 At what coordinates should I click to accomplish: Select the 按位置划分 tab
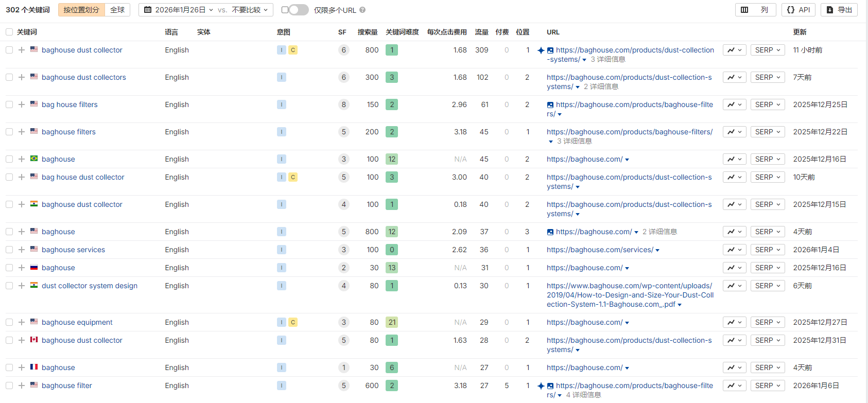pos(81,10)
